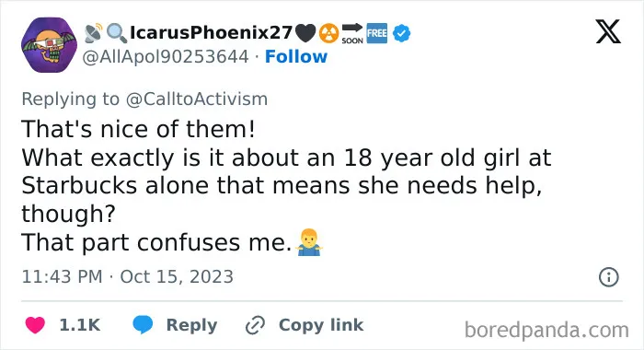Open the tweet info circle icon
The width and height of the screenshot is (644, 350).
pyautogui.click(x=608, y=277)
